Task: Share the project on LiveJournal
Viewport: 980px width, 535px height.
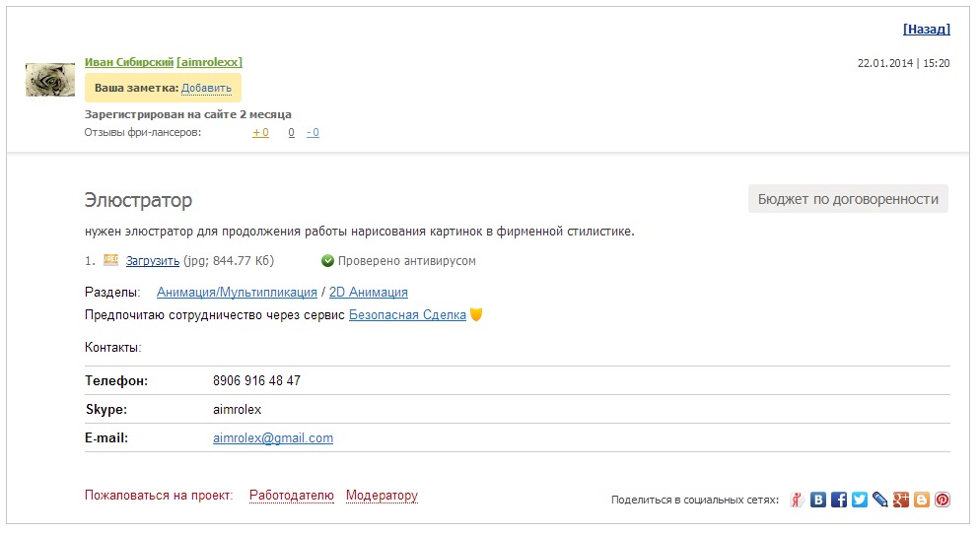Action: tap(880, 500)
